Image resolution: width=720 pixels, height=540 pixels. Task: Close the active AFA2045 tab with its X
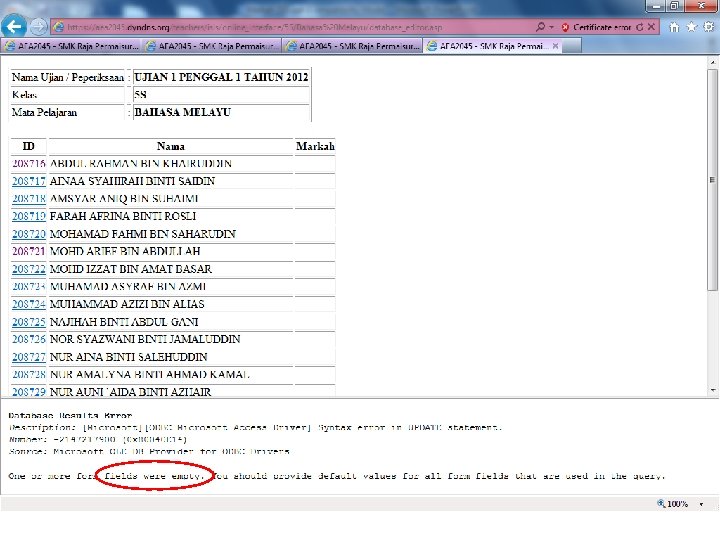[x=555, y=46]
